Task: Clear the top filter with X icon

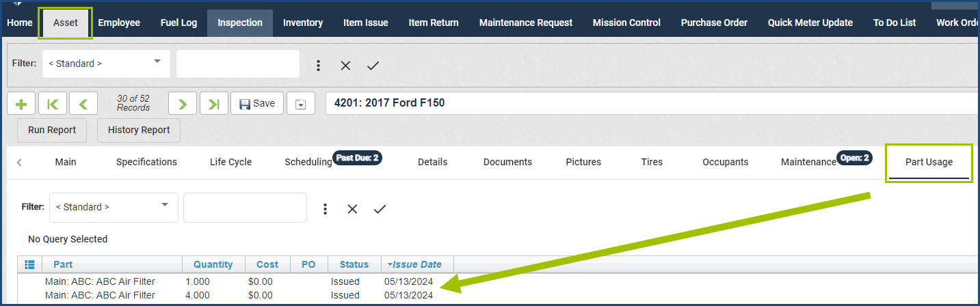Action: click(345, 66)
